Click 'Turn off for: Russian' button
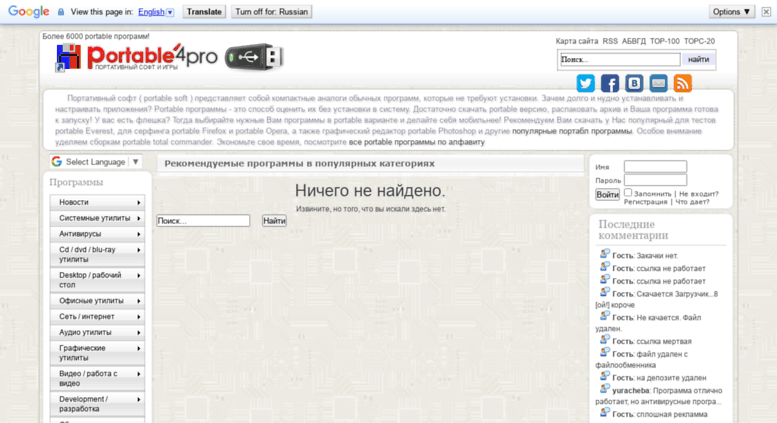The height and width of the screenshot is (423, 777). [272, 11]
